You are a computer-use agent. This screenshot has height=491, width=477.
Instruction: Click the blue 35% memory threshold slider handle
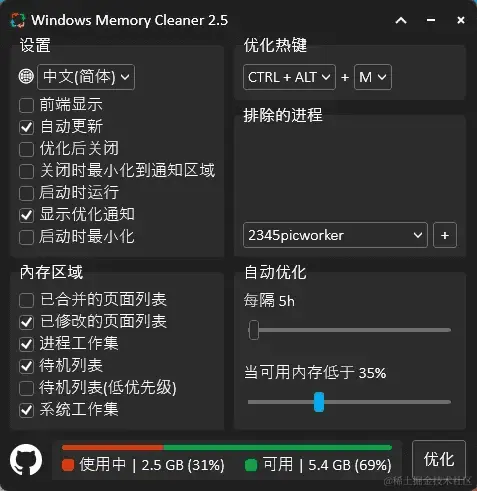(x=319, y=402)
